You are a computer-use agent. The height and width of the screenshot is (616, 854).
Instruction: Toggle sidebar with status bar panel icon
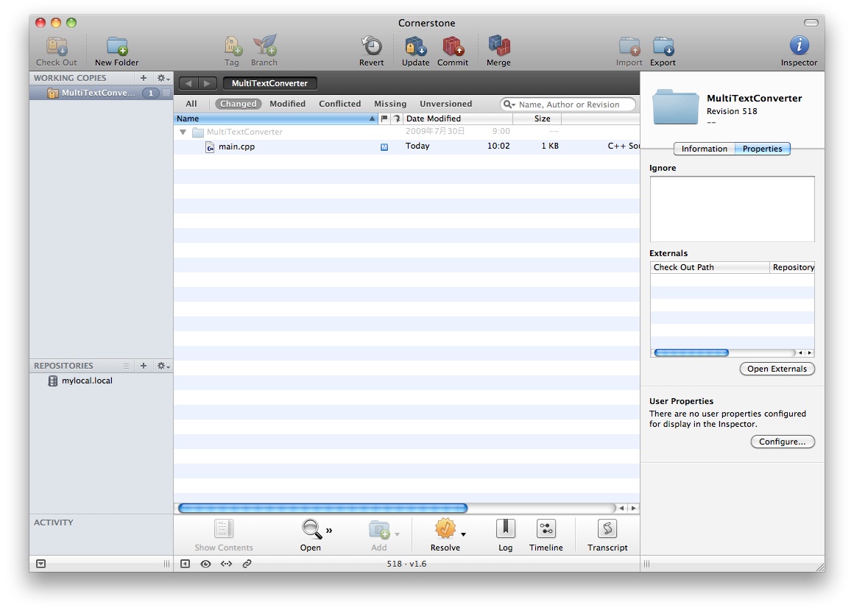(x=186, y=564)
